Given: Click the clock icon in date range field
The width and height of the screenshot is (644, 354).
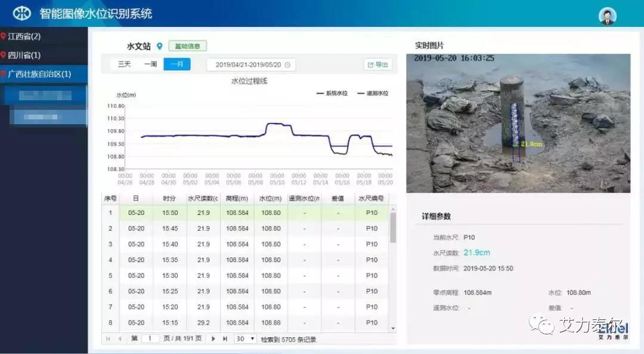Looking at the screenshot, I should click(x=287, y=65).
